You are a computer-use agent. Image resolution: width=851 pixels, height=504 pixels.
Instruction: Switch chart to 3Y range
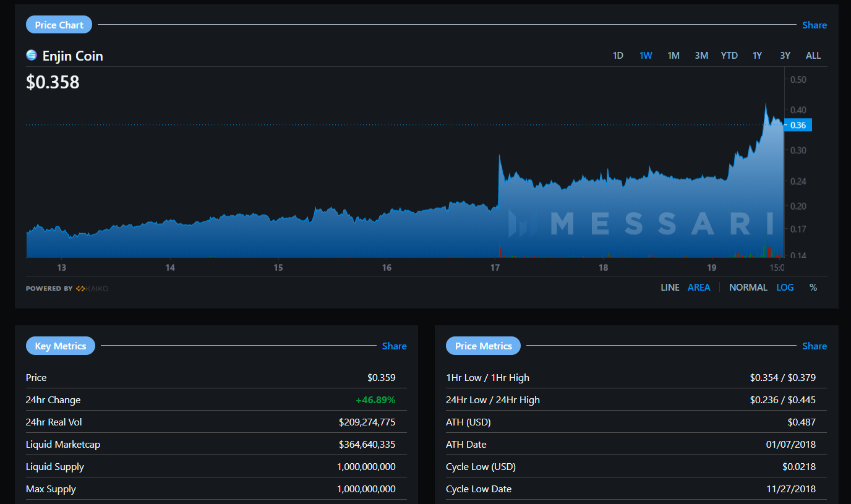[x=785, y=56]
